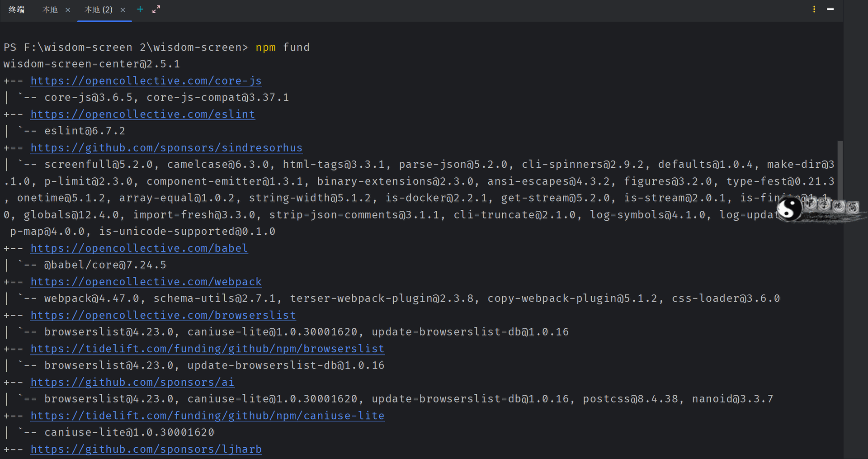Image resolution: width=868 pixels, height=459 pixels.
Task: Hide the terminal panel with minimize dash
Action: (830, 9)
